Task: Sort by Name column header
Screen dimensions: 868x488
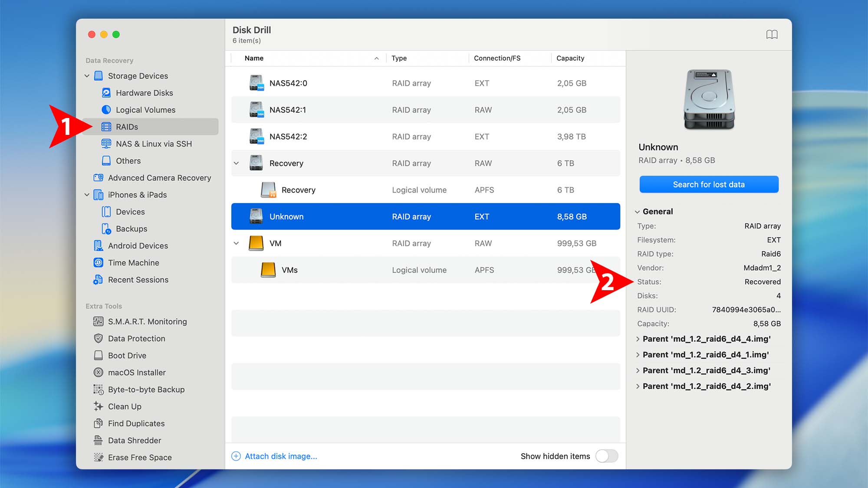Action: tap(308, 58)
